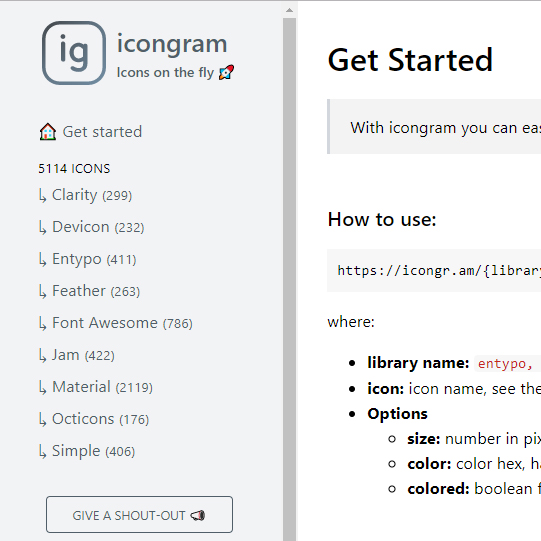Click the sidebar scrollbar up arrow

point(289,10)
